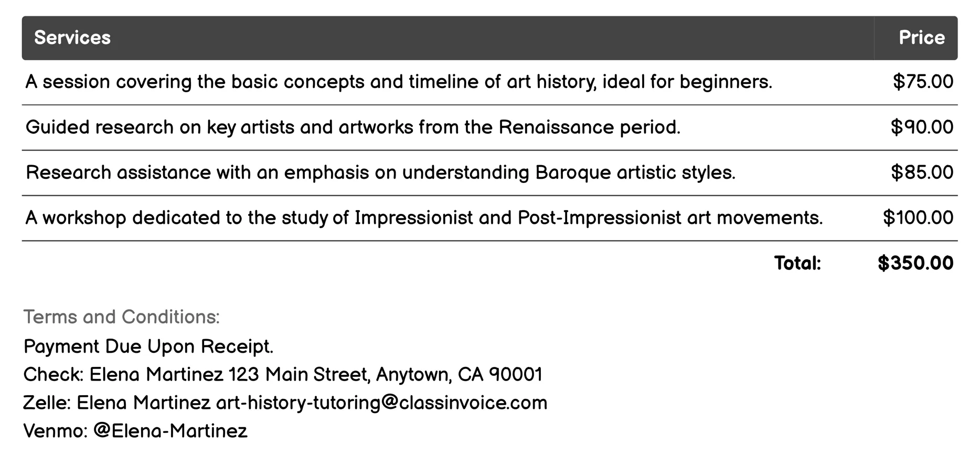Click the Services column header
Viewport: 980px width, 456px height.
tap(72, 38)
